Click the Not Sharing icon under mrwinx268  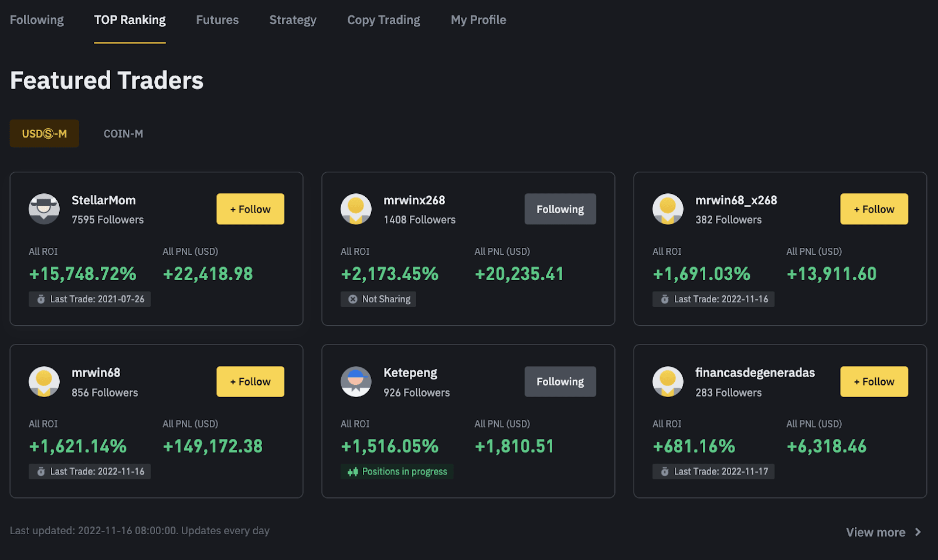pos(352,299)
